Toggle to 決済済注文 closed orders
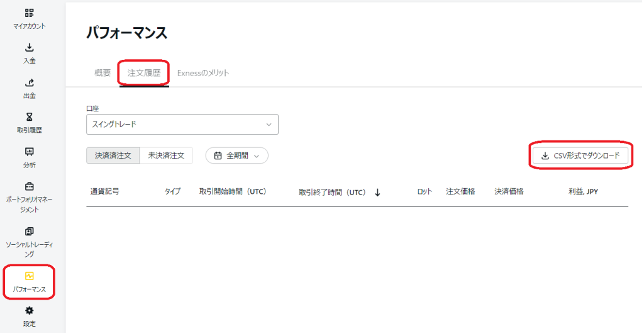644x333 pixels. (x=113, y=155)
